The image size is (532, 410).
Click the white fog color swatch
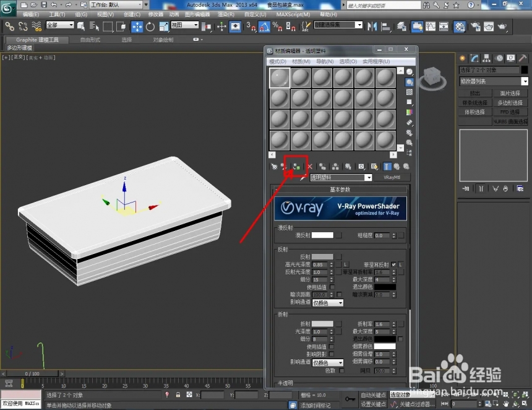tap(385, 346)
